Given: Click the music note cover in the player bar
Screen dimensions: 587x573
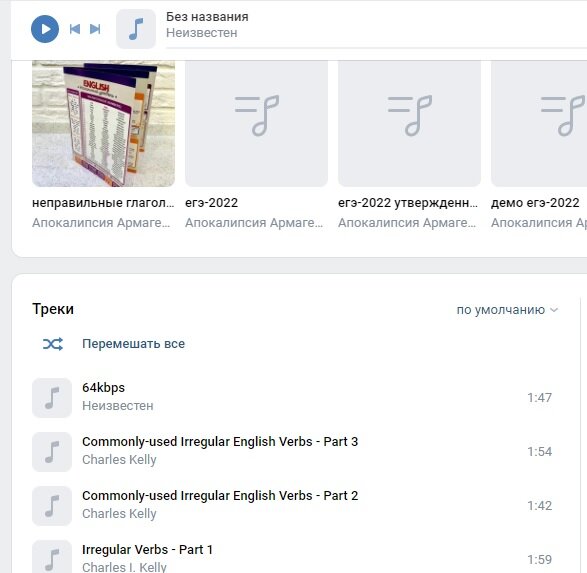Looking at the screenshot, I should pos(136,29).
